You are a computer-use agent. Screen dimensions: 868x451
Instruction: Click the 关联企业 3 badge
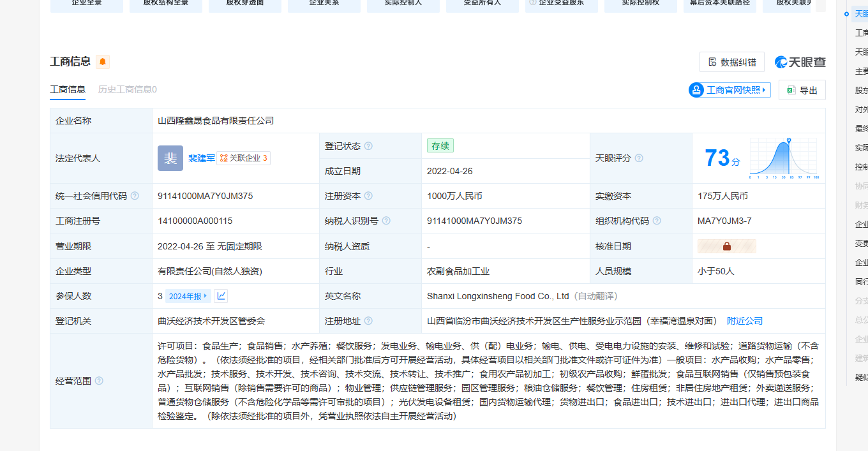coord(244,158)
